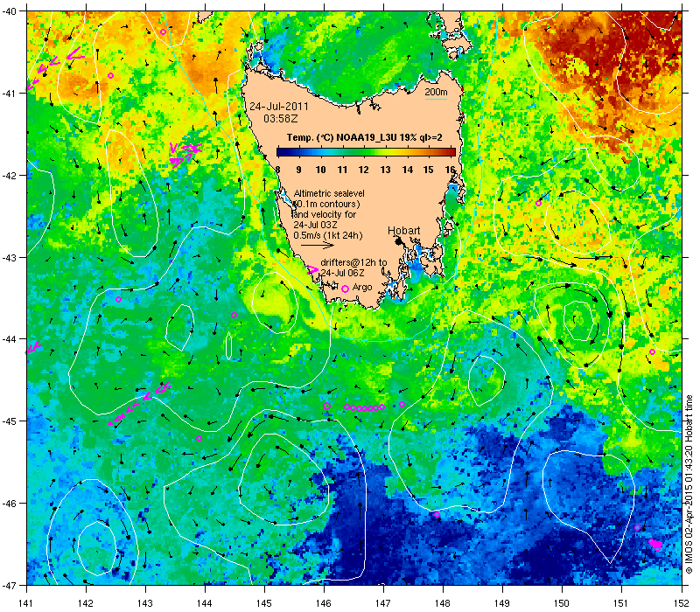This screenshot has height=612, width=700.
Task: Click longitude axis label 144
Action: 205,603
